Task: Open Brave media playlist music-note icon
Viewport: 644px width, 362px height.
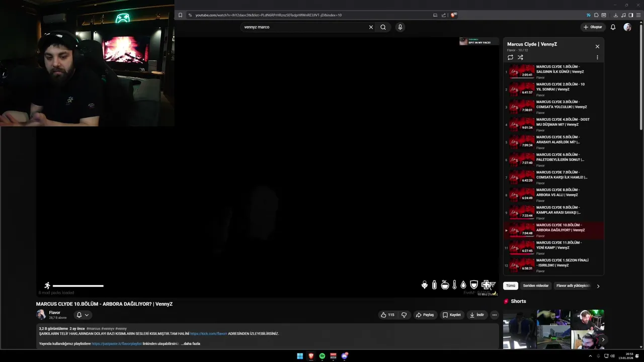Action: tap(623, 15)
